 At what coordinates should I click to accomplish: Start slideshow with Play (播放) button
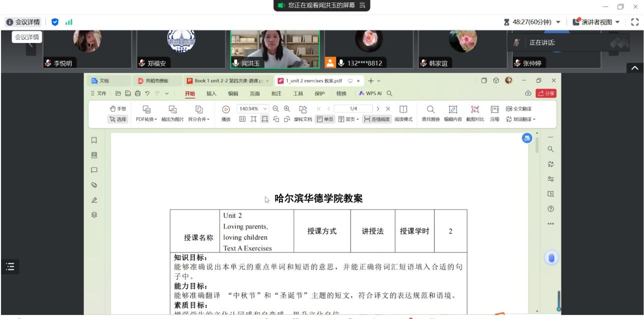226,113
